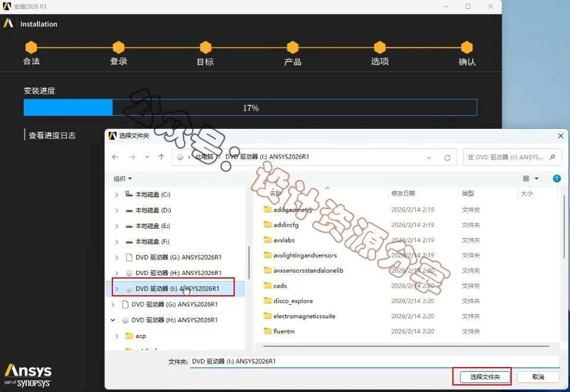Select the acp folder in tree

click(x=140, y=336)
